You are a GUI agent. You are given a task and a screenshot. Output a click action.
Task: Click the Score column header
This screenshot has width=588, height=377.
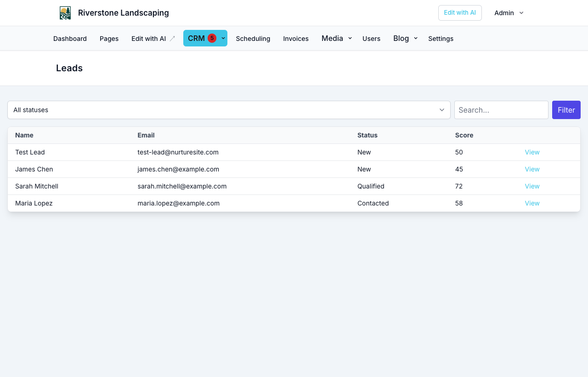tap(464, 135)
